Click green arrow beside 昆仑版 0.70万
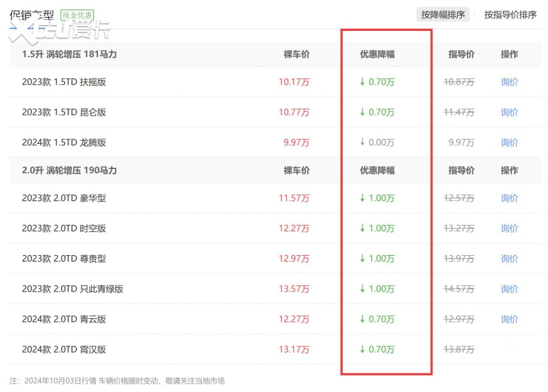The width and height of the screenshot is (548, 392). (x=362, y=112)
